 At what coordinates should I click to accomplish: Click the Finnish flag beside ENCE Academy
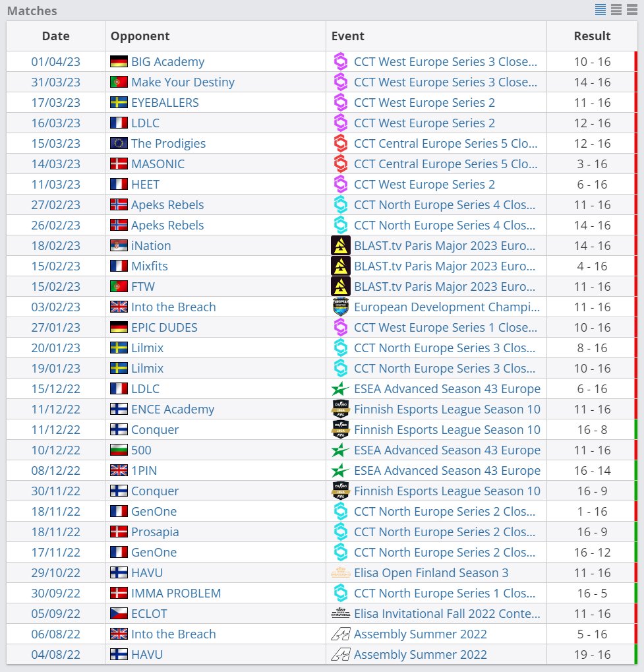pos(119,410)
